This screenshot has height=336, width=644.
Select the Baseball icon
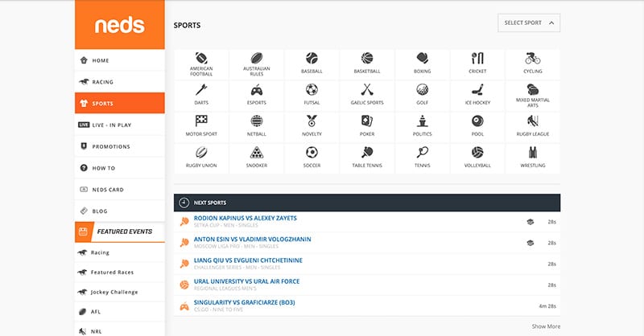tap(312, 58)
